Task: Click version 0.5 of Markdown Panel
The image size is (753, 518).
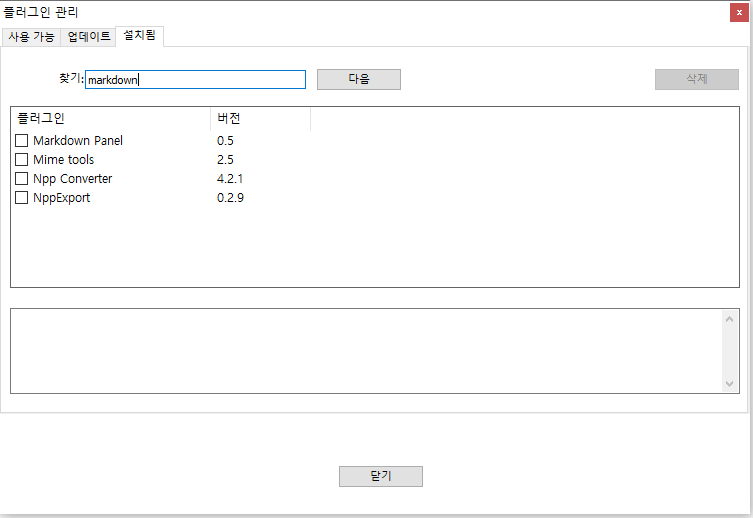Action: coord(225,141)
